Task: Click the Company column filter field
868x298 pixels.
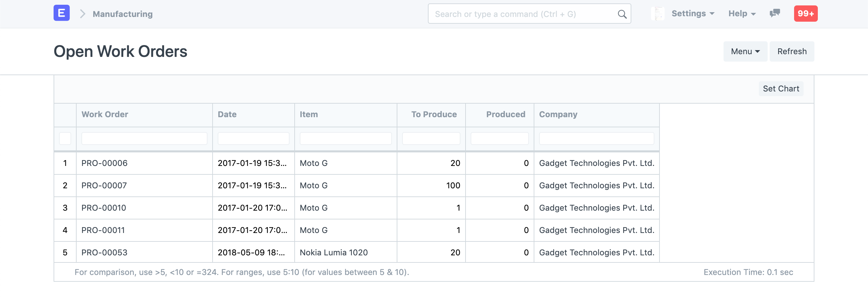Action: (596, 139)
